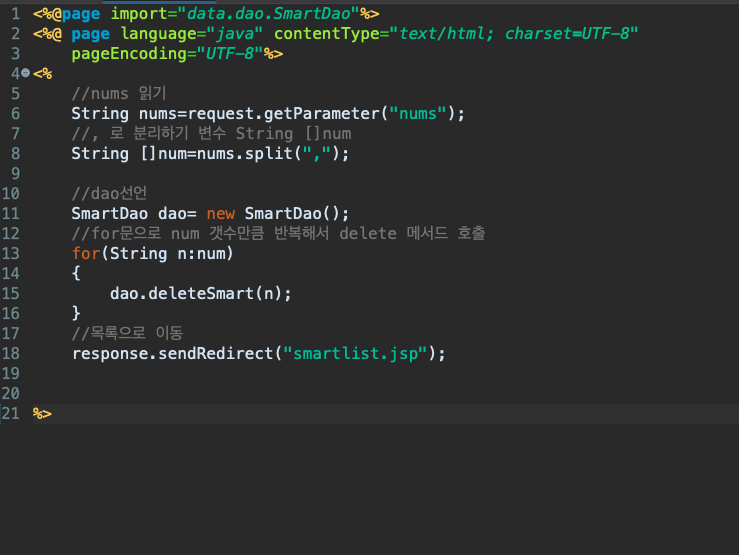
Task: Click request.getParameter on line 6
Action: point(284,114)
